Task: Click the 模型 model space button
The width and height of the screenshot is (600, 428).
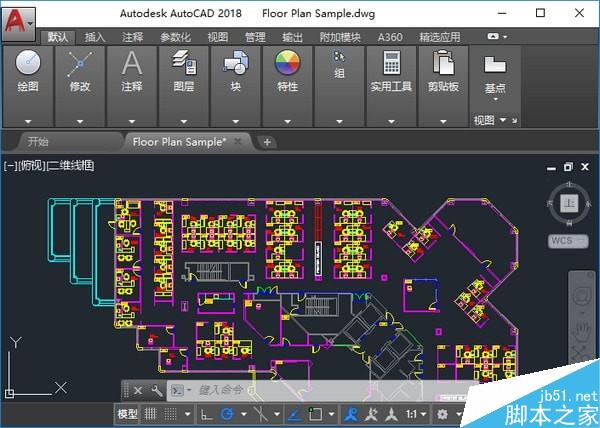Action: 127,414
